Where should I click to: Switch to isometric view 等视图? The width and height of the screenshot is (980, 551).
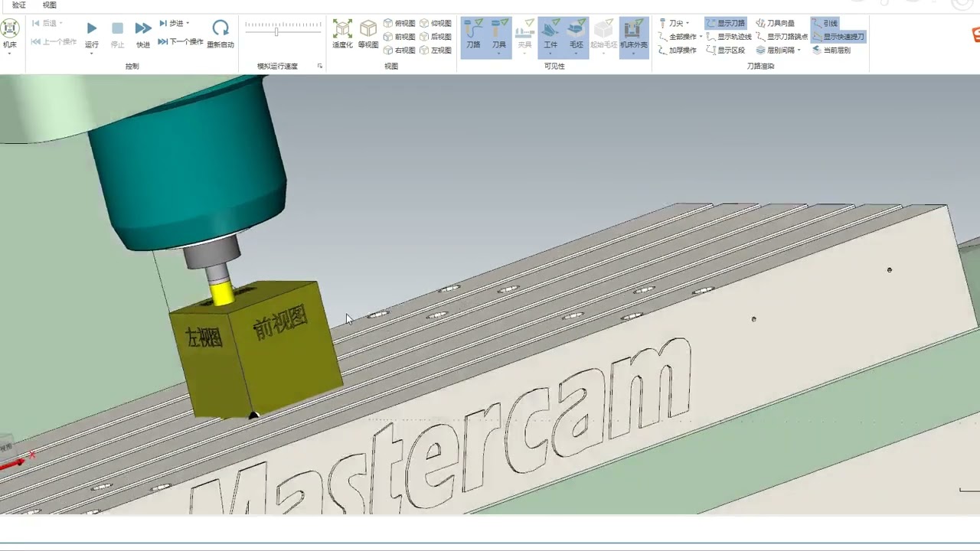pos(368,34)
